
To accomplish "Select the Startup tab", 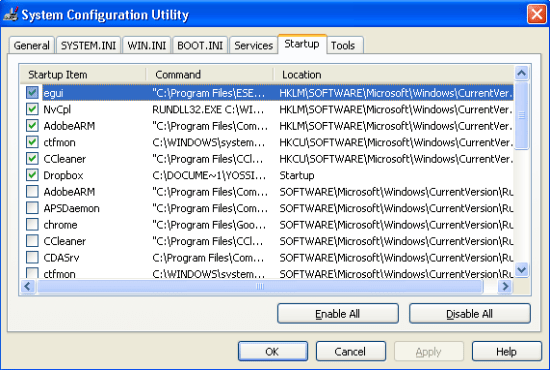I will (x=302, y=44).
